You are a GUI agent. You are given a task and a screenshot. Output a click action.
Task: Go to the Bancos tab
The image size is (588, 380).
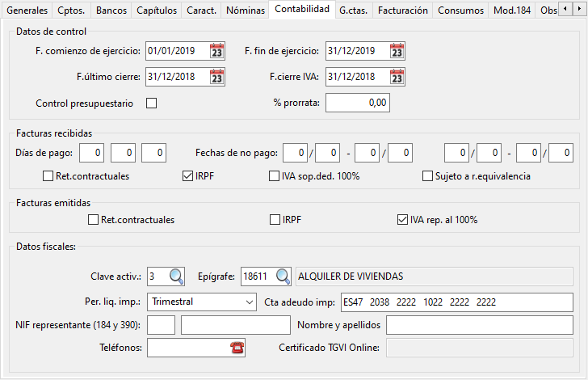pos(111,11)
